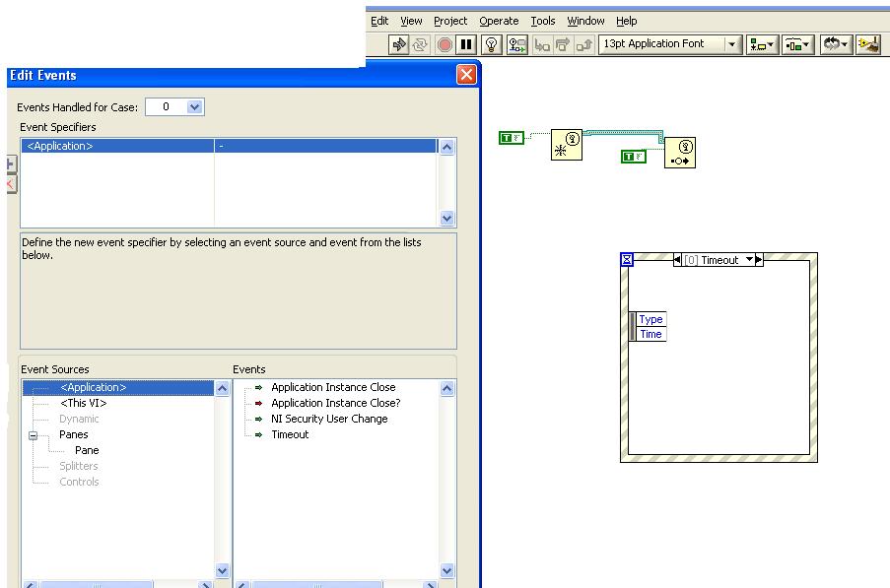Select NI Security User Change event
The width and height of the screenshot is (890, 588).
point(329,419)
